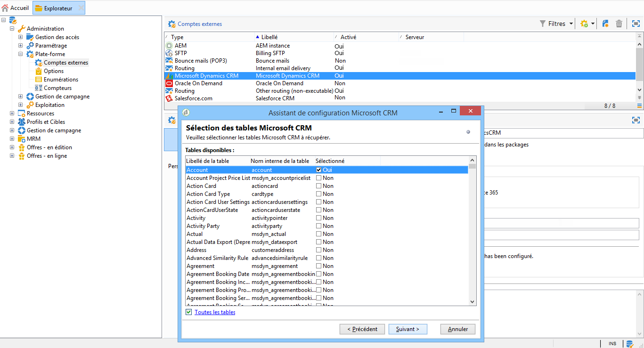The height and width of the screenshot is (348, 644).
Task: Click the orange list configuration icon beside 8 / 8
Action: coord(639,105)
